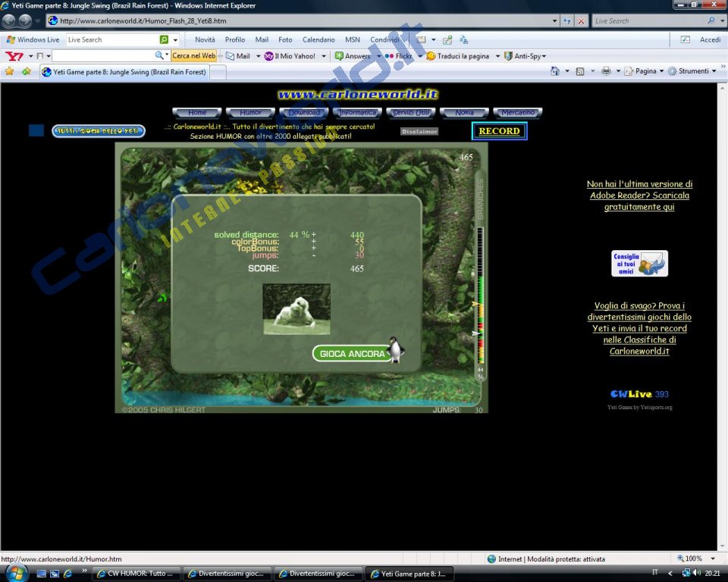Screen dimensions: 728x582
Task: Click the green Windows Live search button
Action: 164,40
